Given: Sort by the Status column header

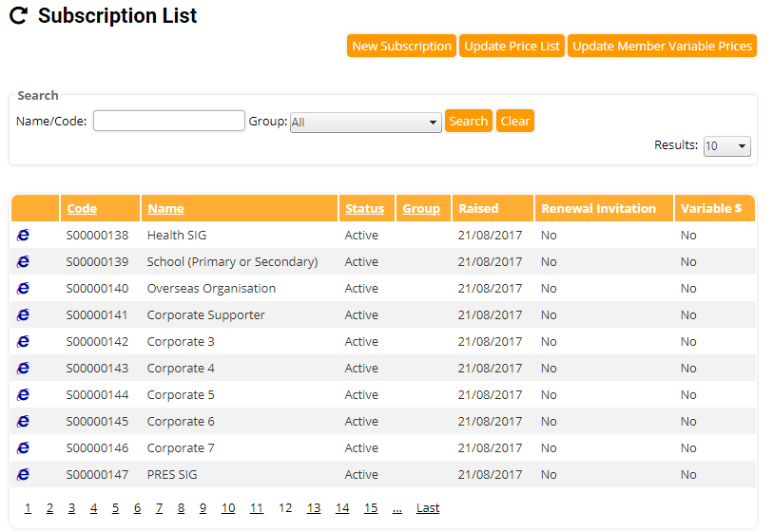Looking at the screenshot, I should pyautogui.click(x=364, y=208).
